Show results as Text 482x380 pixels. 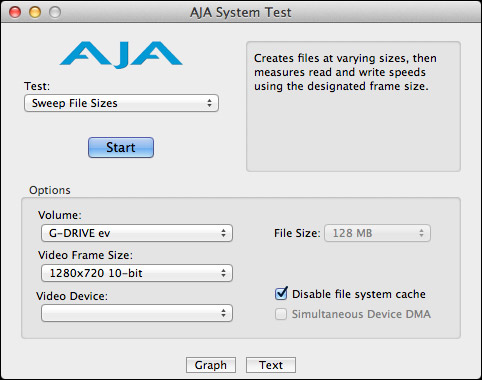[x=271, y=365]
